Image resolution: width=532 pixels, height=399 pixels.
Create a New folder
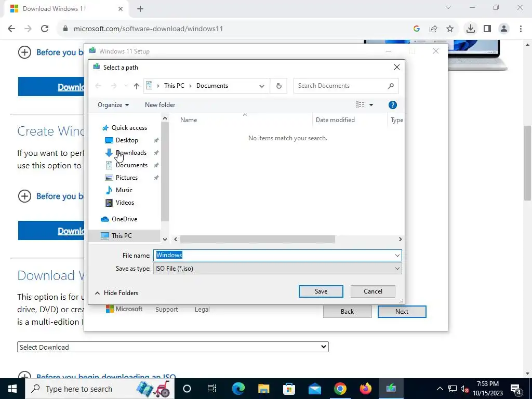160,105
